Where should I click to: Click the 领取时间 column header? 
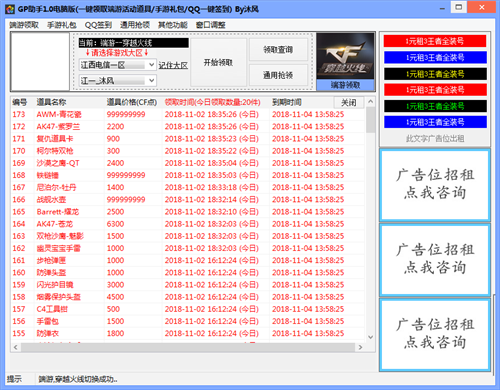pos(212,102)
